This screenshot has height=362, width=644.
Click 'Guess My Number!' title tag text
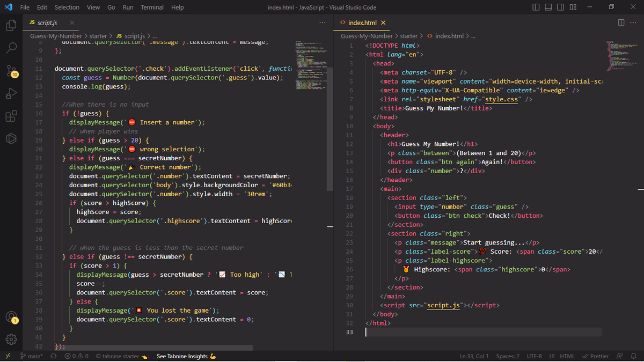pyautogui.click(x=434, y=108)
